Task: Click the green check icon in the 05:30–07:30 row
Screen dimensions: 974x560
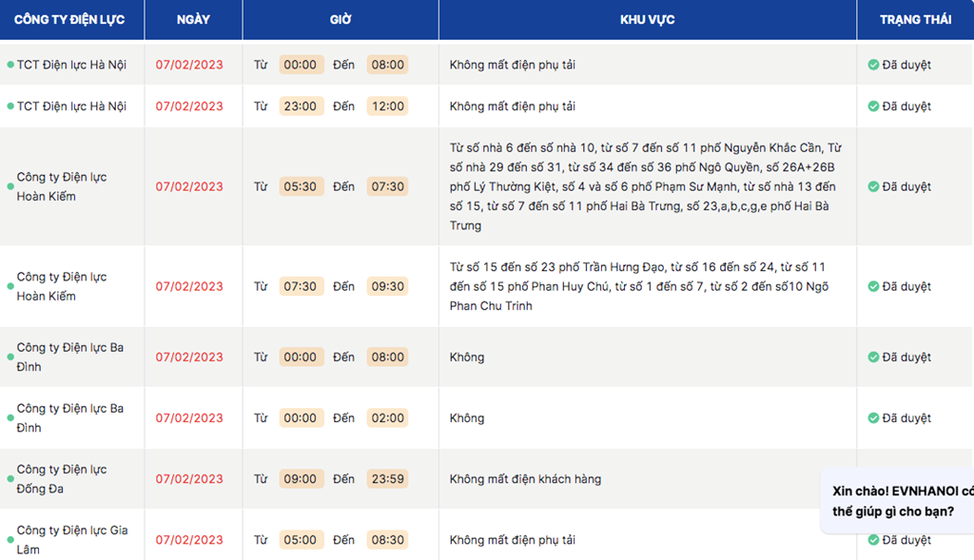Action: pyautogui.click(x=873, y=186)
